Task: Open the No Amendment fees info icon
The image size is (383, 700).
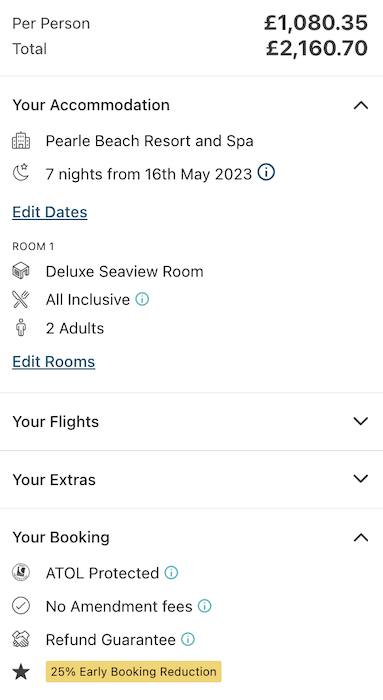Action: click(204, 606)
